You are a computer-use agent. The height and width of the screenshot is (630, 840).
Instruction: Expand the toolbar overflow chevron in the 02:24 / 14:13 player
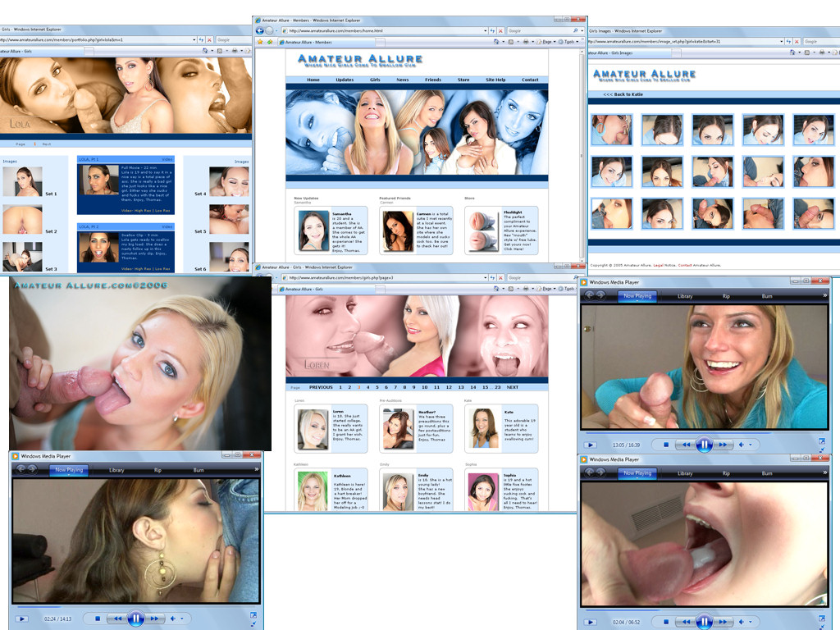(257, 469)
